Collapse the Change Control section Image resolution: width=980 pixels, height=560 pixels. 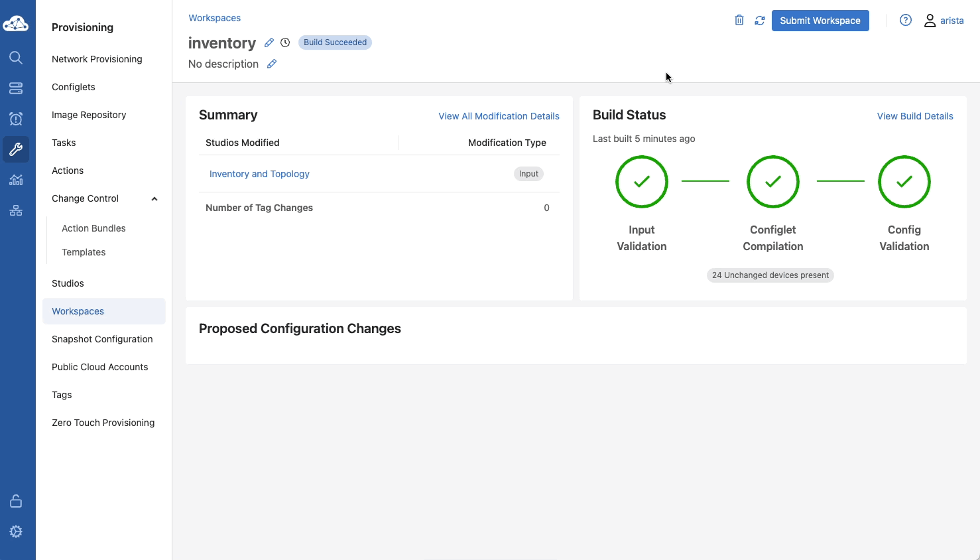154,198
